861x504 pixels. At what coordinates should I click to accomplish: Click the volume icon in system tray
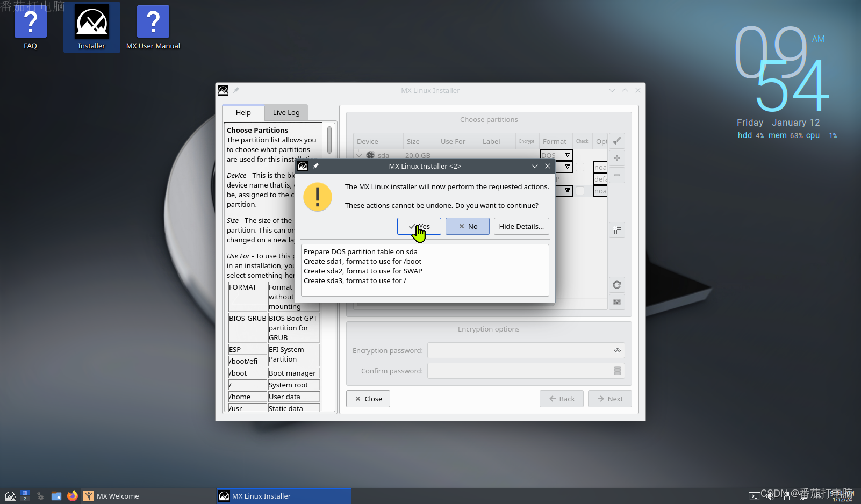coord(770,496)
